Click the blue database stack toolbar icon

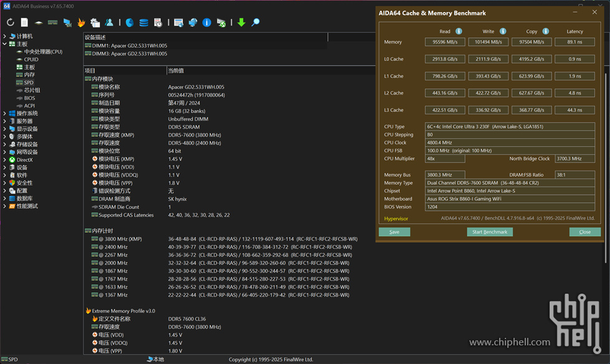pyautogui.click(x=144, y=22)
